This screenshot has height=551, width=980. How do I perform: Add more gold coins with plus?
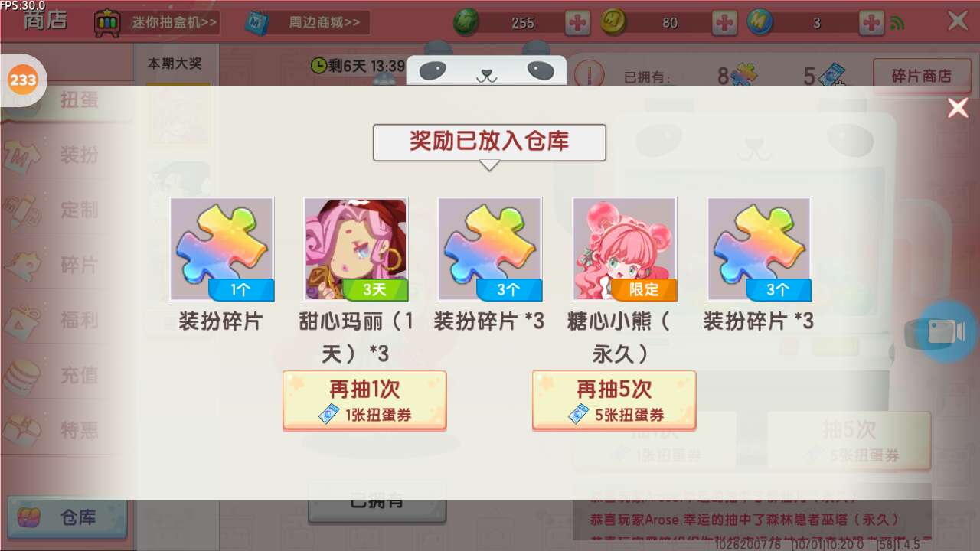pyautogui.click(x=724, y=23)
